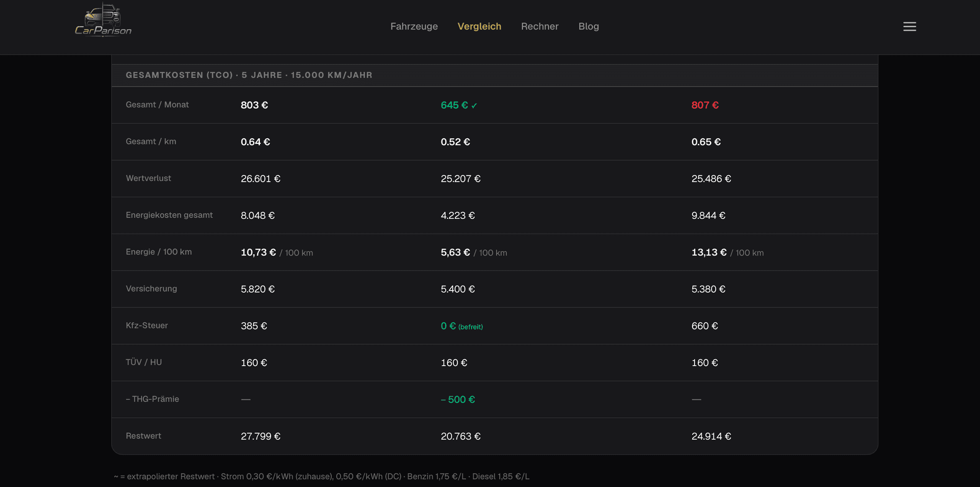Select the Kfz-Steuer row label
The width and height of the screenshot is (980, 487).
[146, 325]
